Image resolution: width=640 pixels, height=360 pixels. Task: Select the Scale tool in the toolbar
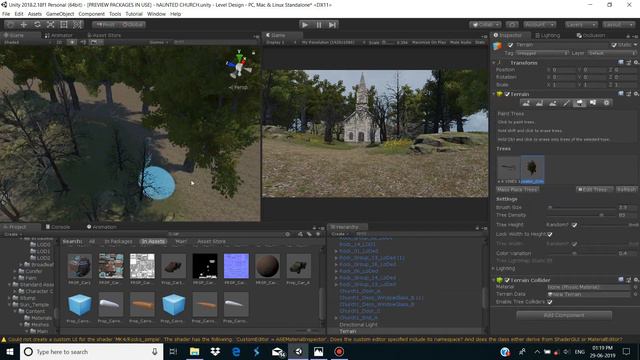[x=50, y=24]
